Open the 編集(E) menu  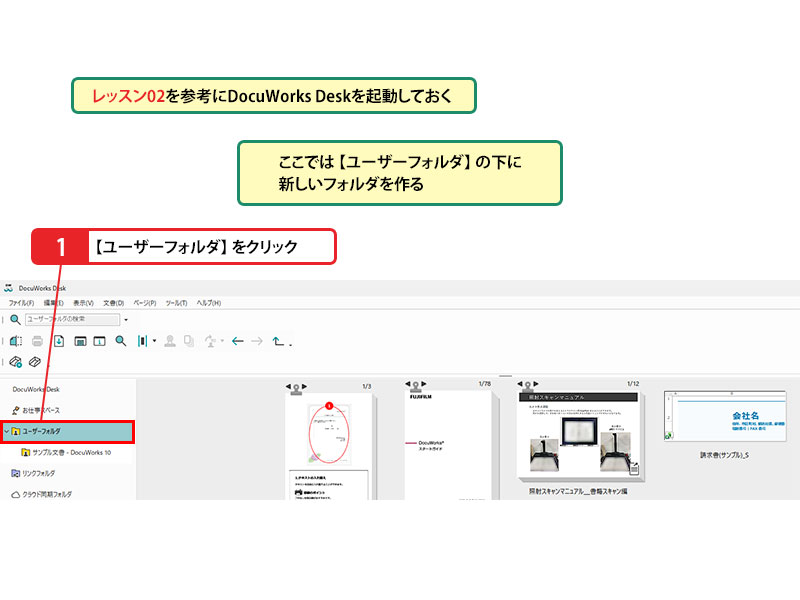54,303
